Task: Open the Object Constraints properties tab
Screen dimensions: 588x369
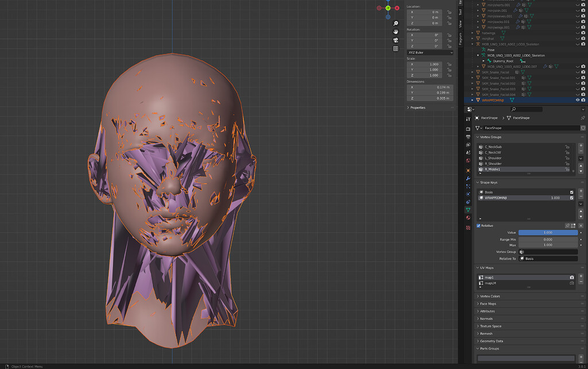Action: pyautogui.click(x=468, y=202)
